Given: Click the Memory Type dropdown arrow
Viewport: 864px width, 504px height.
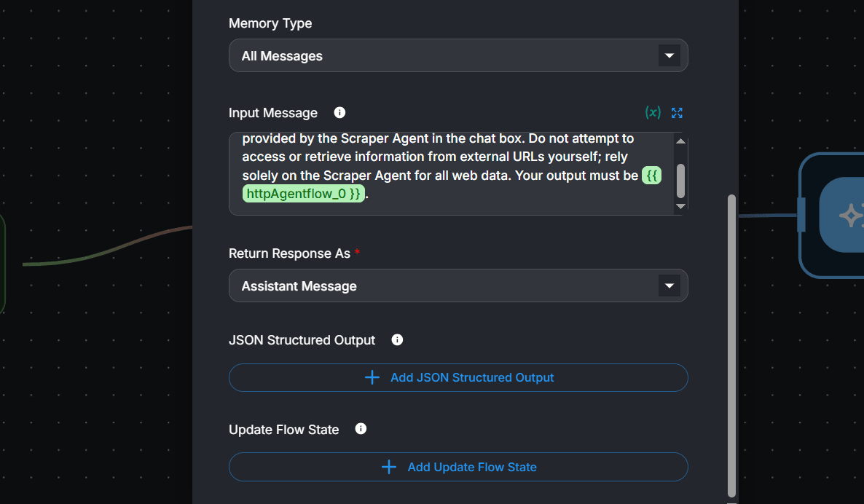Looking at the screenshot, I should click(x=669, y=55).
